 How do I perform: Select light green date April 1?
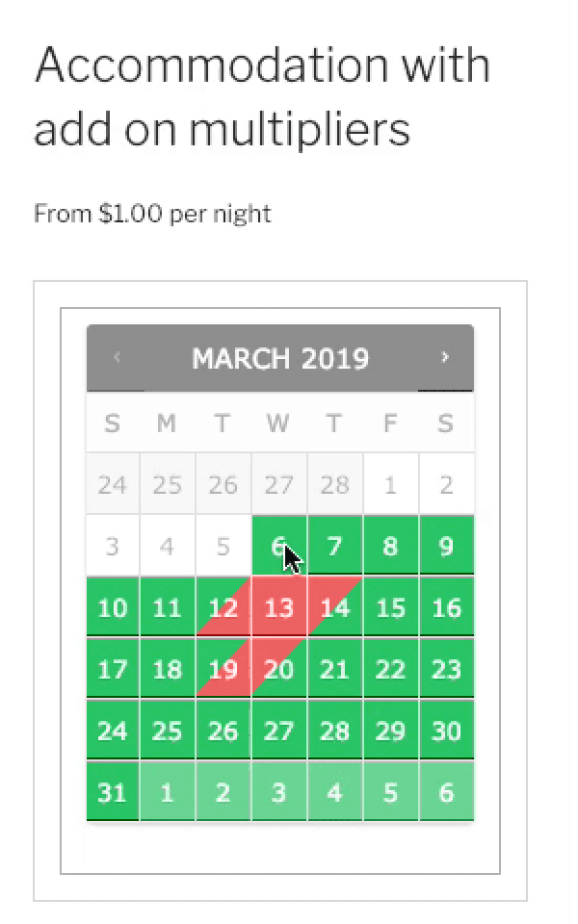167,792
